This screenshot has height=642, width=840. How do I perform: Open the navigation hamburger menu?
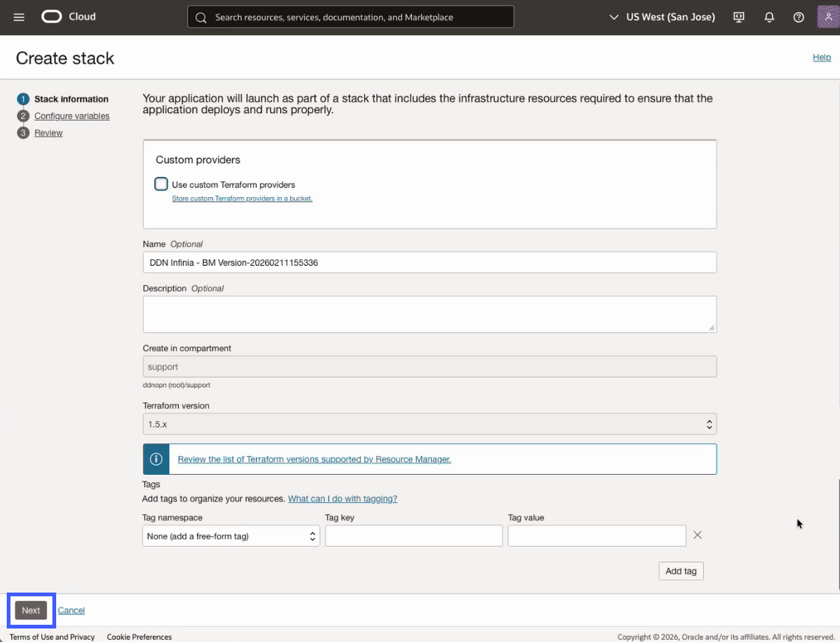tap(19, 17)
